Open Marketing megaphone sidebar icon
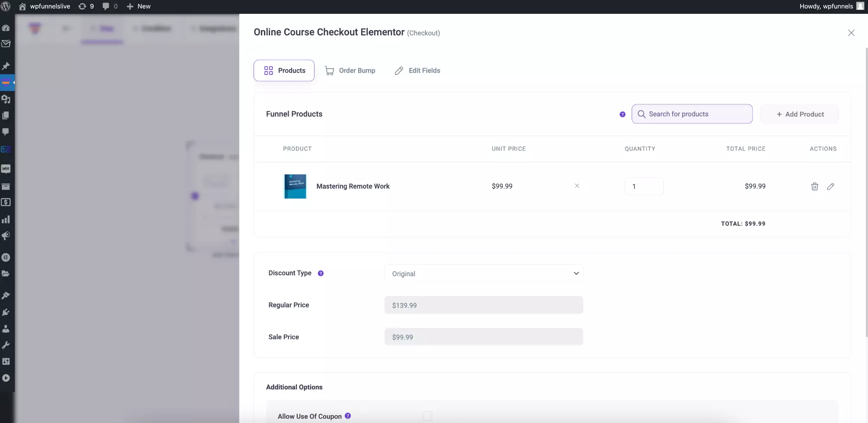 click(6, 236)
